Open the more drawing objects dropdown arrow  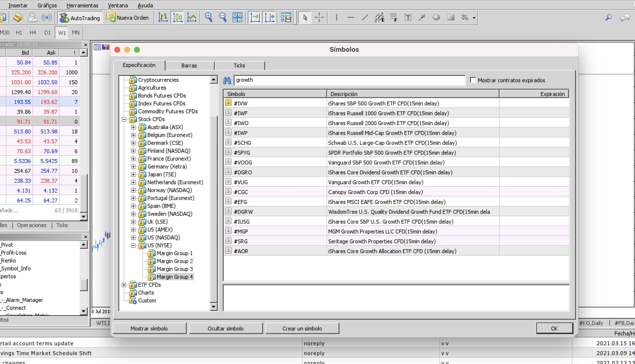tap(474, 18)
